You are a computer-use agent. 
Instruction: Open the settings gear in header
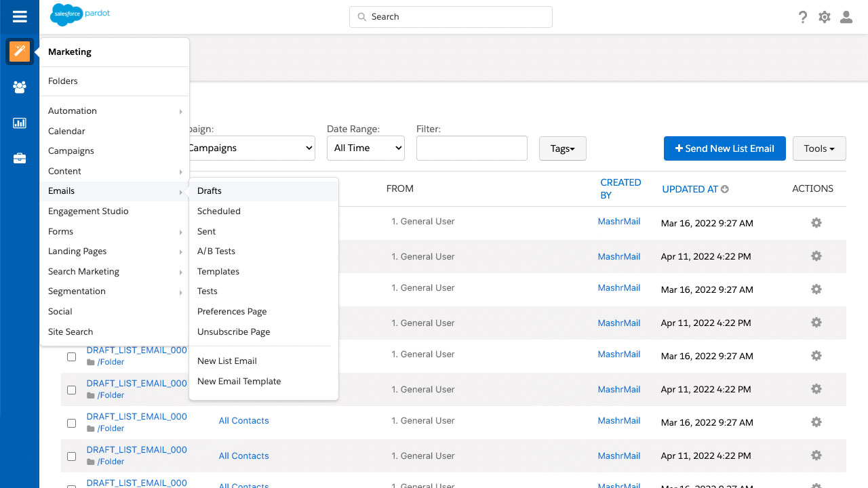click(825, 17)
